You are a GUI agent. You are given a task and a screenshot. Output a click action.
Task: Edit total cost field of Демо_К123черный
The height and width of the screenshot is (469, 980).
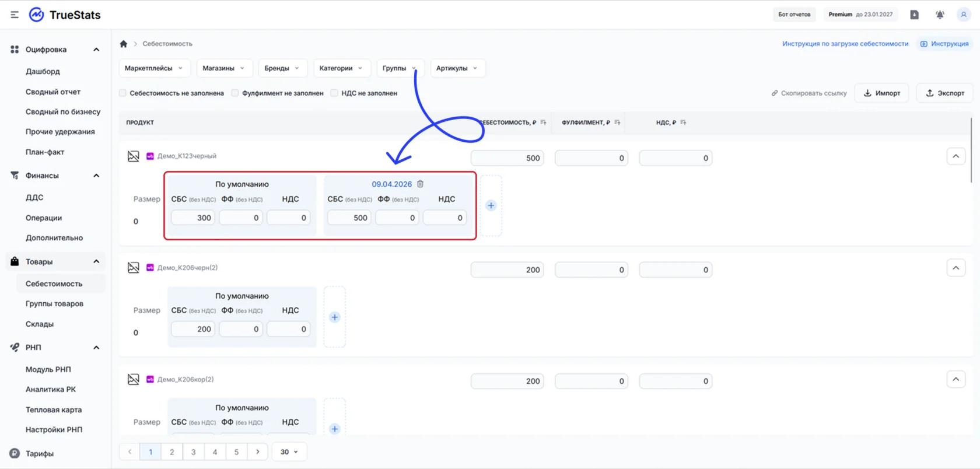point(508,158)
